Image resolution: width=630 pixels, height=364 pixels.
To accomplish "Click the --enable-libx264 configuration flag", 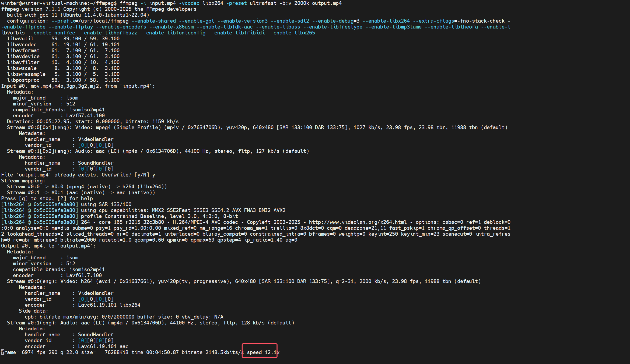I will (x=386, y=21).
